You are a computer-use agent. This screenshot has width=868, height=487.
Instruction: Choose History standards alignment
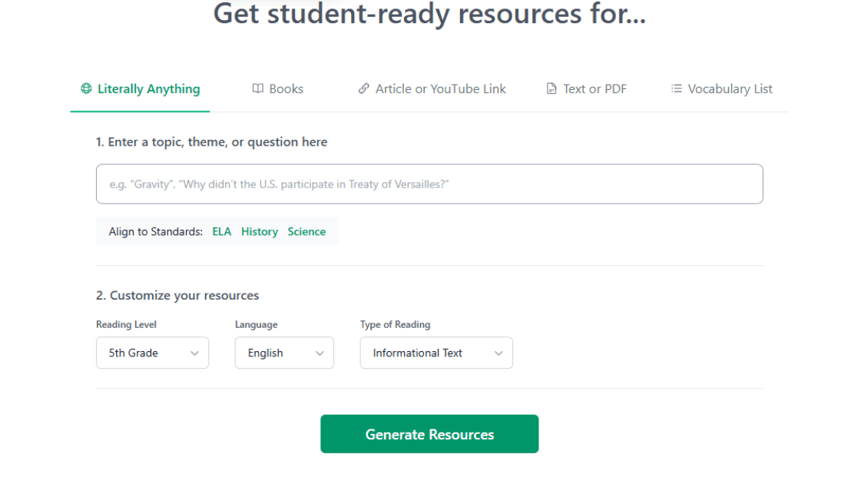tap(260, 232)
